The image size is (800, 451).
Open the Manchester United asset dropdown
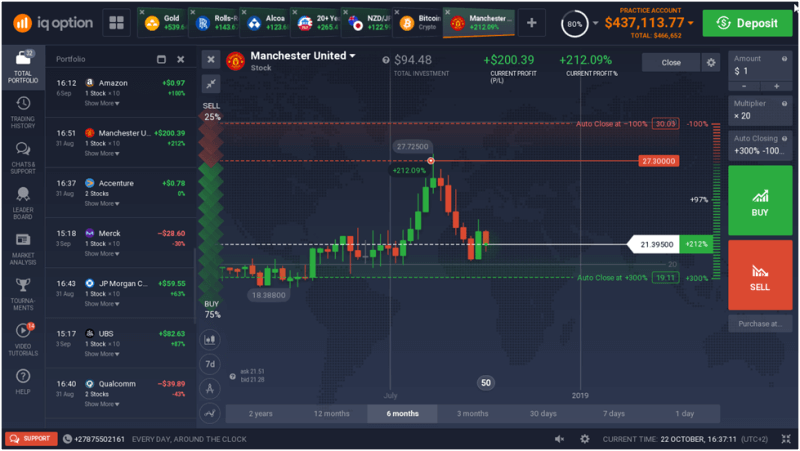coord(353,56)
